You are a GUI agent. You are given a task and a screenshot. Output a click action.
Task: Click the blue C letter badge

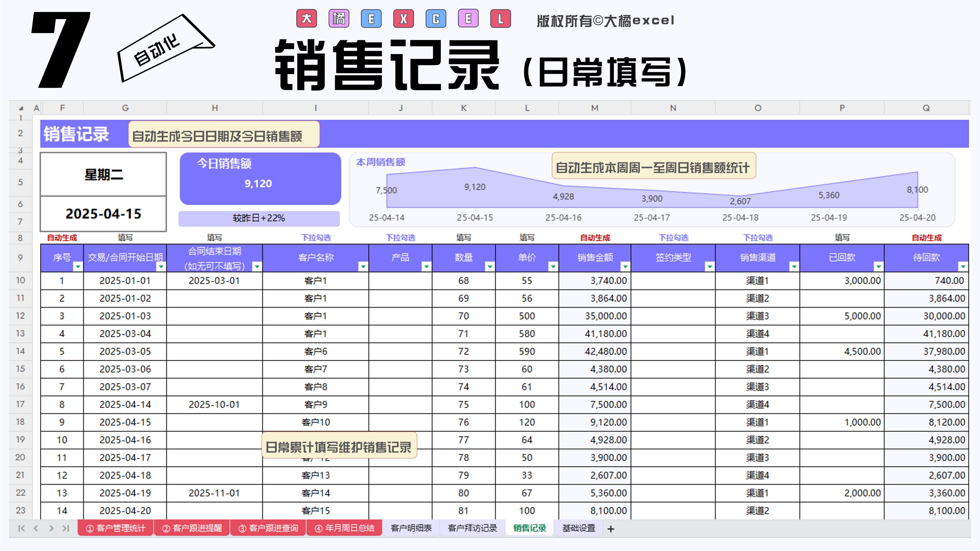(436, 19)
